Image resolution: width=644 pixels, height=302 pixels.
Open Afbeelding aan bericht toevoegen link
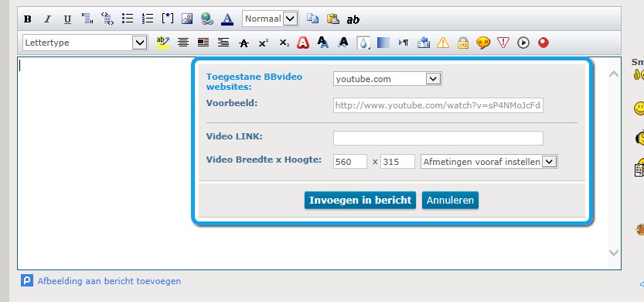tap(109, 281)
